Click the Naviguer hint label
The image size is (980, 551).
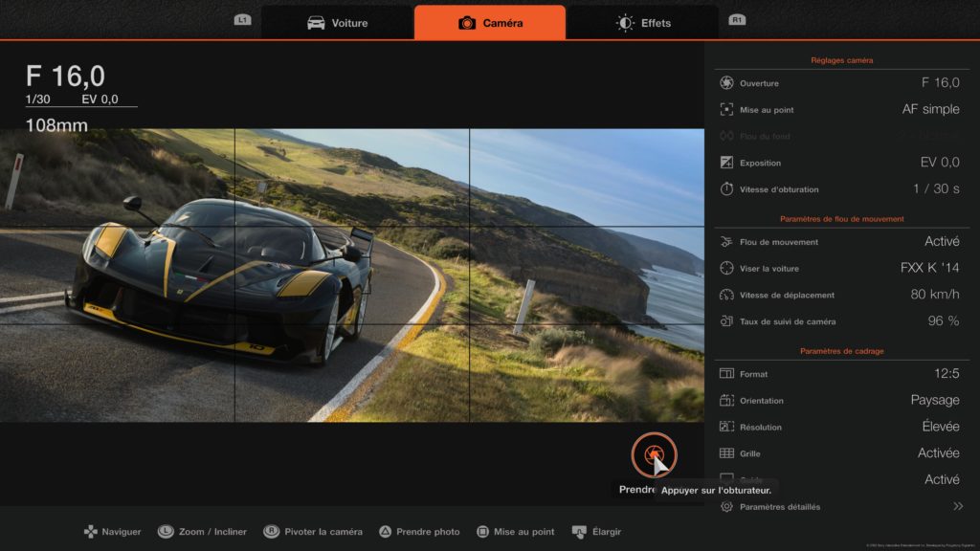(x=122, y=532)
